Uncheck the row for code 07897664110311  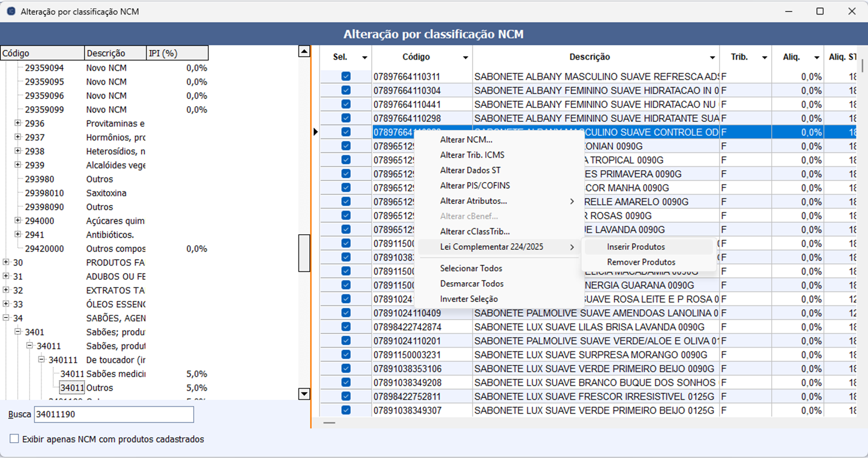[x=346, y=76]
